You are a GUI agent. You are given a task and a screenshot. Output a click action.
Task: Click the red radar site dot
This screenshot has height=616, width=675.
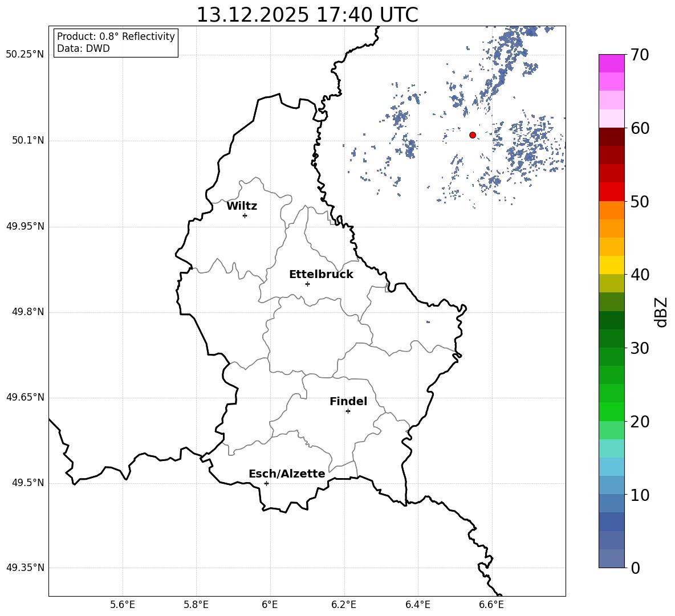pos(473,135)
